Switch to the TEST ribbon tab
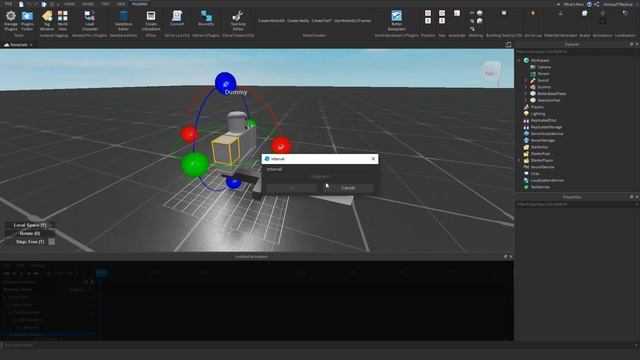This screenshot has height=360, width=640. (x=105, y=4)
